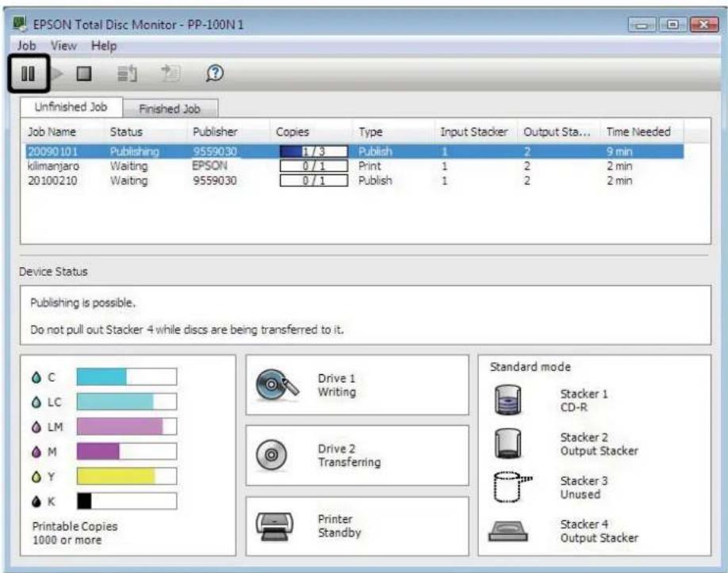Click the cyan ink drop icon
The image size is (728, 573).
point(36,377)
